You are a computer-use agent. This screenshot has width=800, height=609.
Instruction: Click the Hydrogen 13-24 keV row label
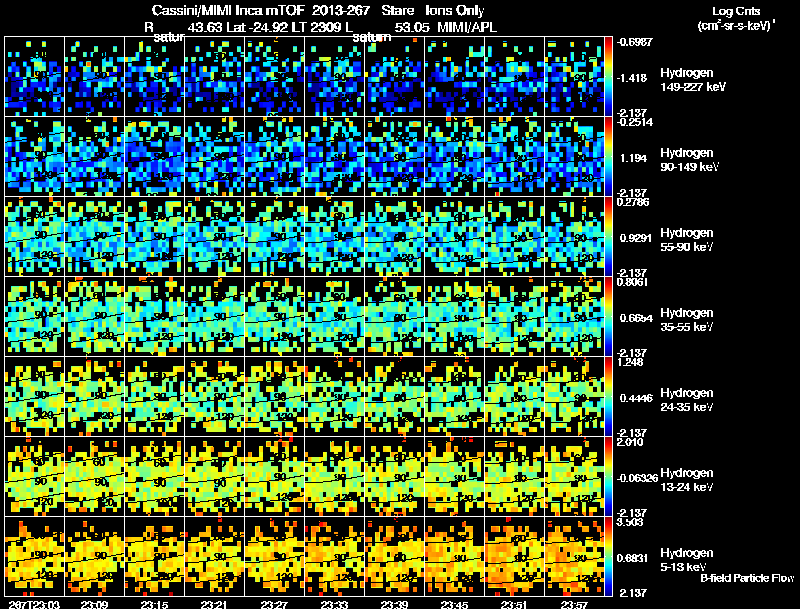[x=687, y=480]
